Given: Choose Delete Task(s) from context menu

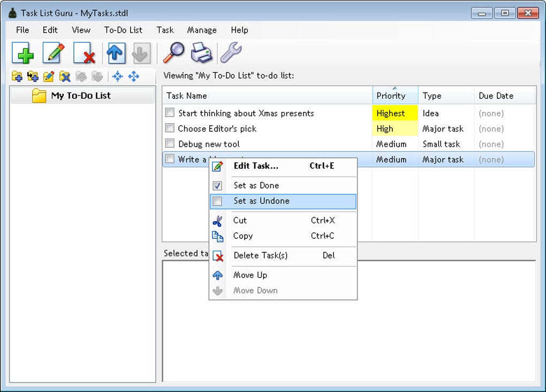Looking at the screenshot, I should [283, 256].
